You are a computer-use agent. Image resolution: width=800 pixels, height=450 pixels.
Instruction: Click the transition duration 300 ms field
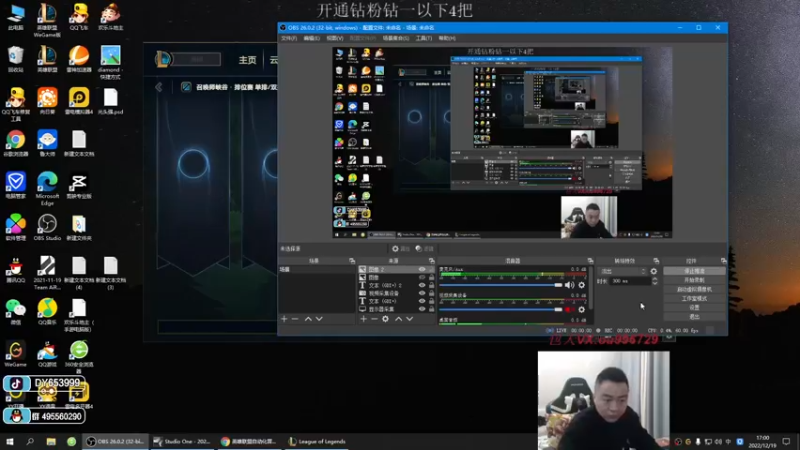coord(630,281)
